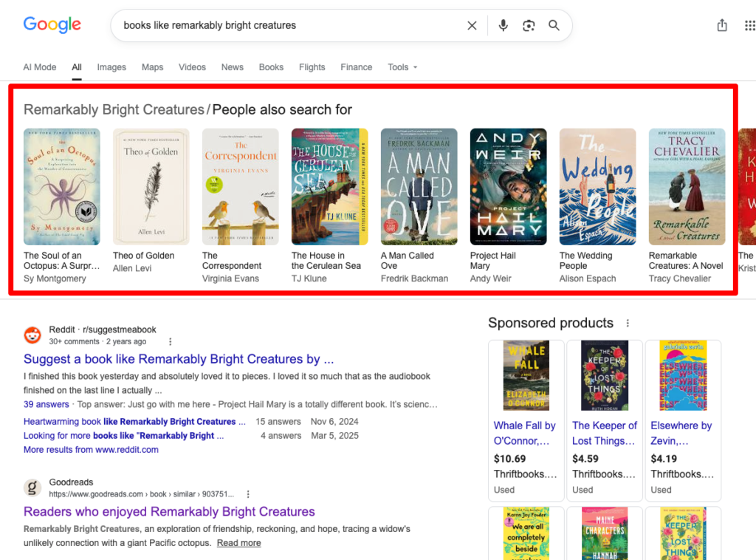The image size is (756, 560).
Task: Open 'Whale Fall by O'Connor' product link
Action: [x=525, y=433]
